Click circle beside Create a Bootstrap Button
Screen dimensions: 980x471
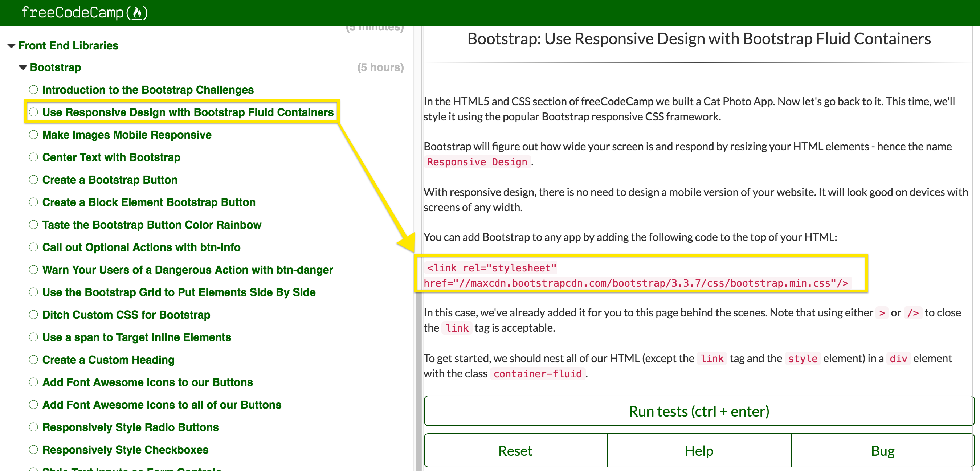[x=33, y=179]
